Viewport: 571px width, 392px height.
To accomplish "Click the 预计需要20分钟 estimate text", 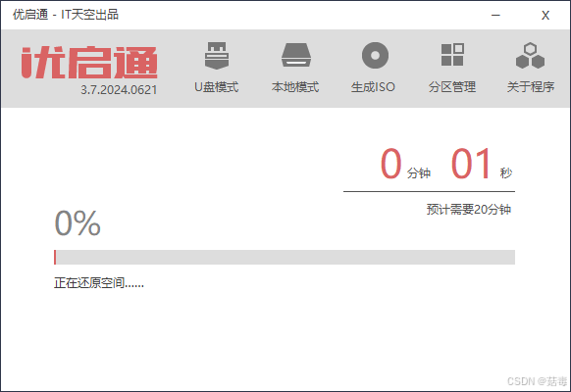I will pyautogui.click(x=469, y=210).
